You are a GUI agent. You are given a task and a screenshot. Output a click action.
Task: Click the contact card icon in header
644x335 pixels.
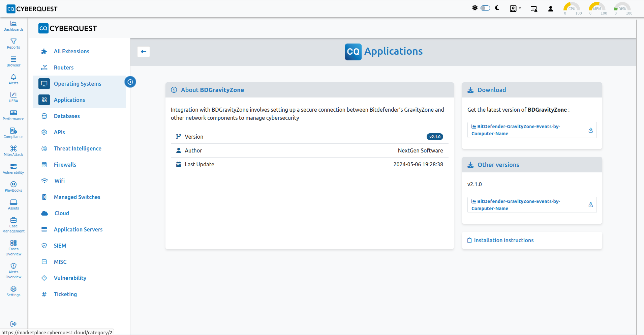pos(513,9)
